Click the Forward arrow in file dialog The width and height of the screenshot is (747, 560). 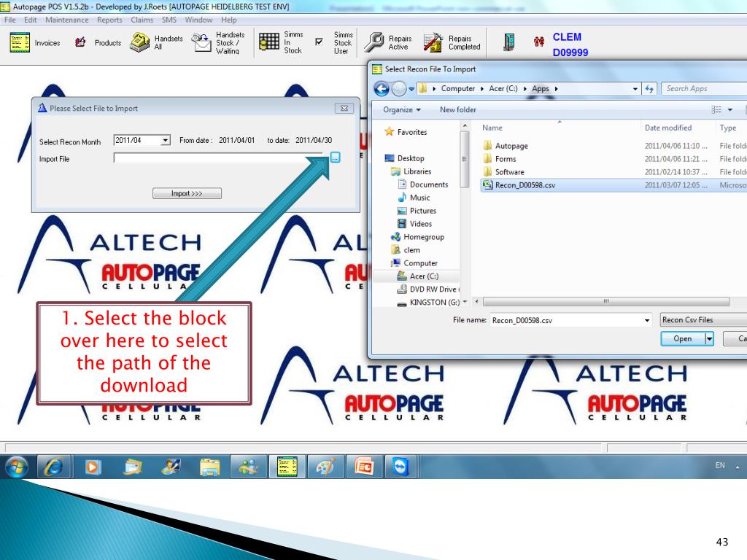[x=399, y=88]
